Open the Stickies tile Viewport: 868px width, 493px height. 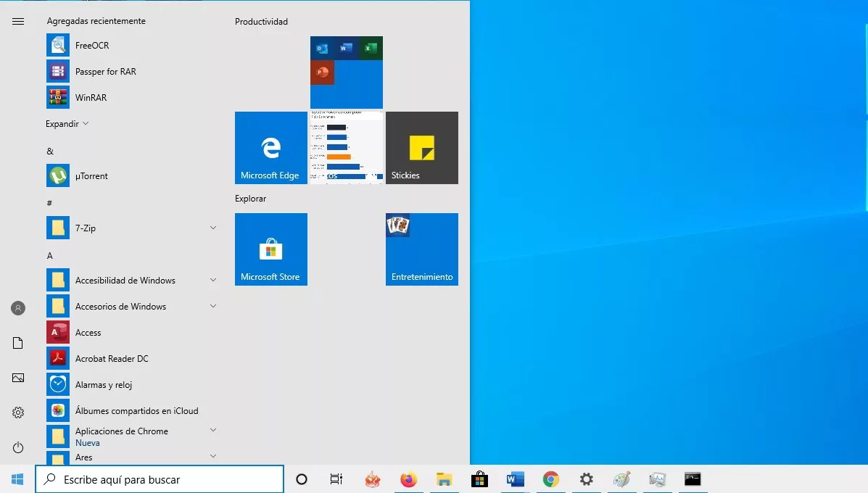pos(422,148)
